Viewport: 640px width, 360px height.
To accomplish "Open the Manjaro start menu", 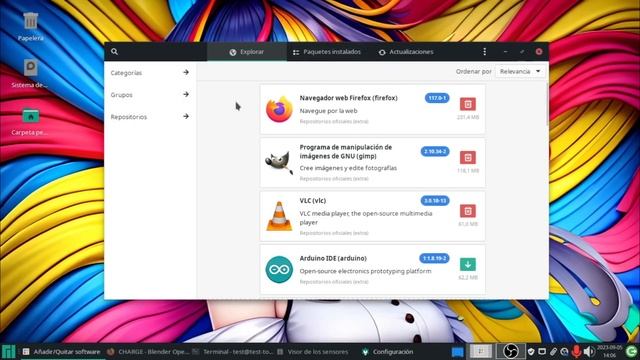I will click(x=9, y=351).
